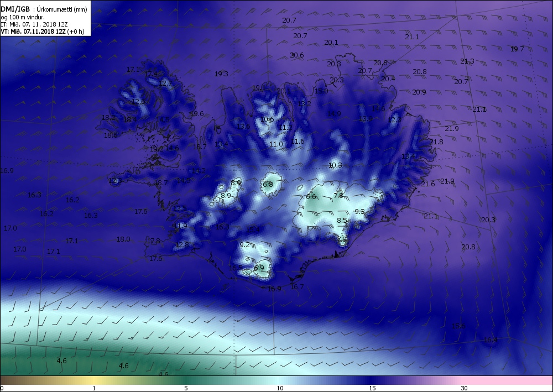Viewport: 553px width, 392px height.
Task: Select the 12.6 value in the Westfjords
Action: 138,102
